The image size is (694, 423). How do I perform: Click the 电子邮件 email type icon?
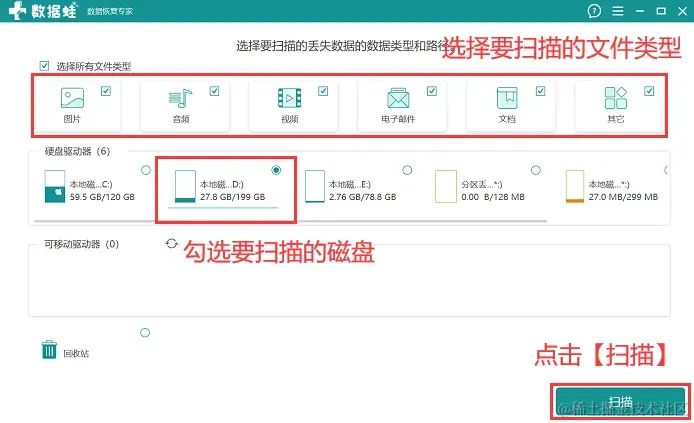point(398,98)
